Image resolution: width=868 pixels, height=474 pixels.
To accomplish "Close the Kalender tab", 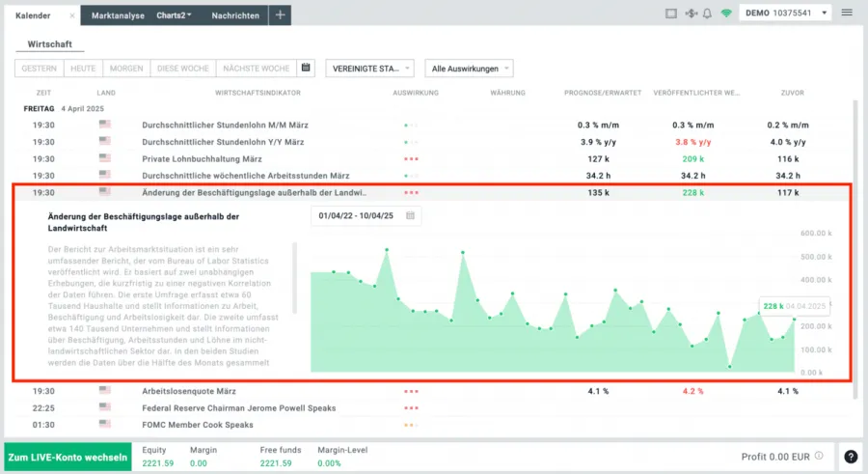I will [72, 15].
